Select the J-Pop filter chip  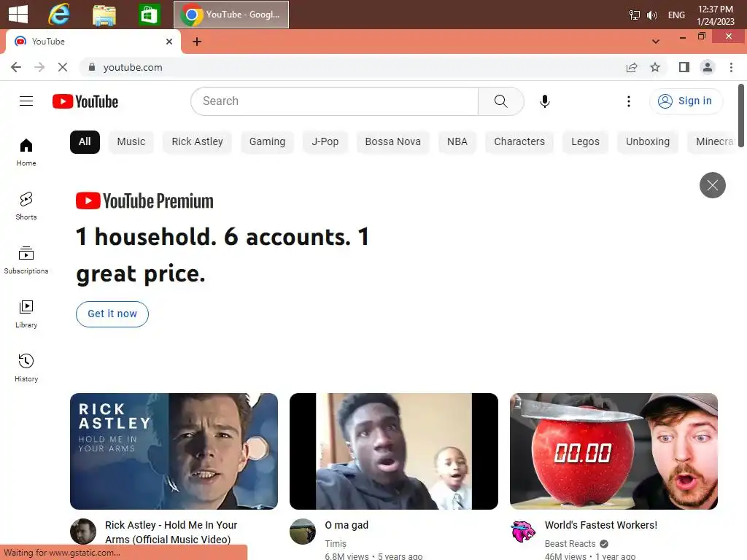click(325, 142)
